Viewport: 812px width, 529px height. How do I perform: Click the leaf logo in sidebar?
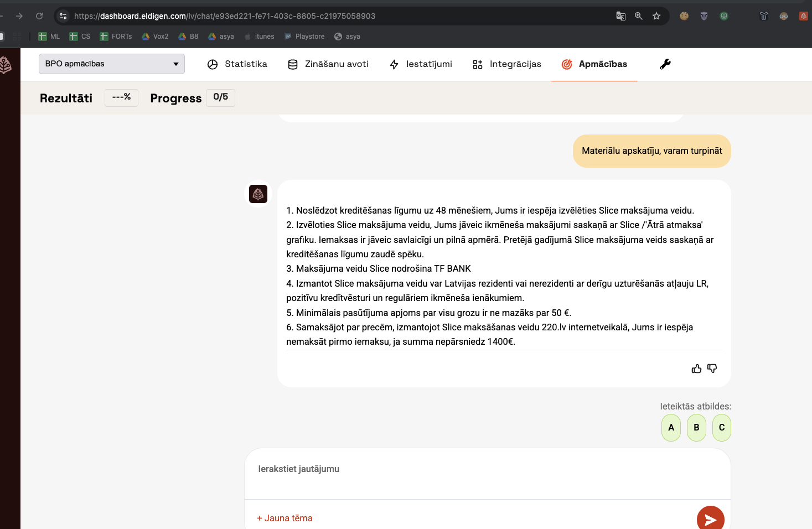click(6, 65)
